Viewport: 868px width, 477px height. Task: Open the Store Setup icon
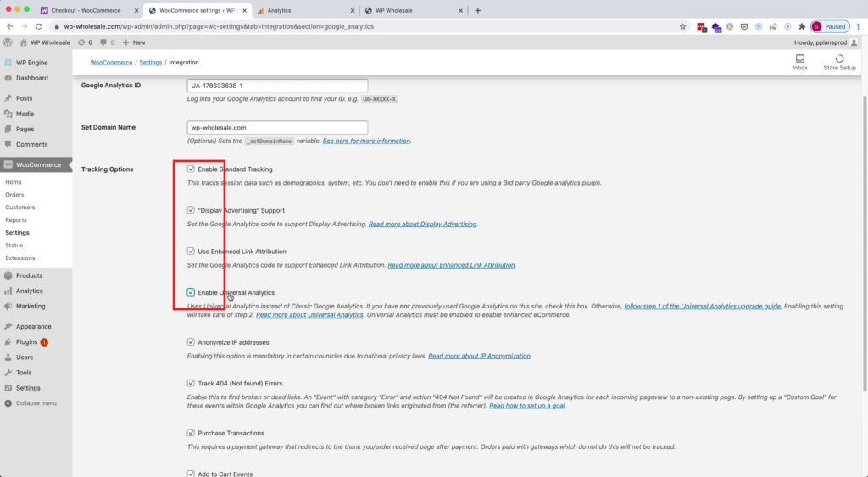839,62
